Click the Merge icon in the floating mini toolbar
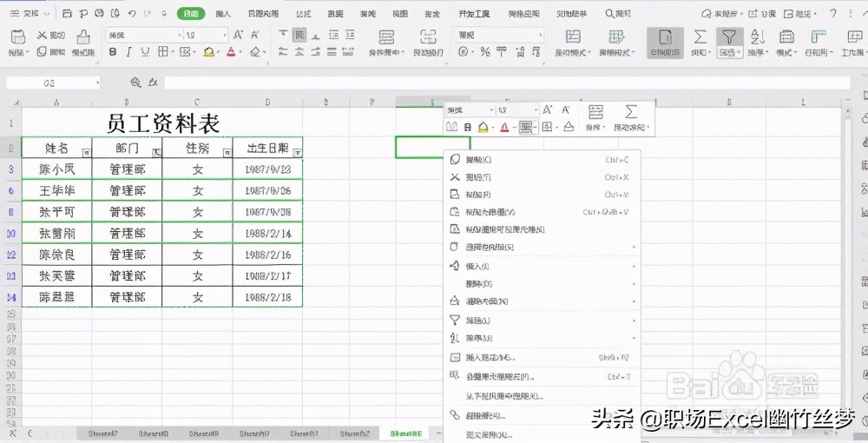 coord(595,112)
